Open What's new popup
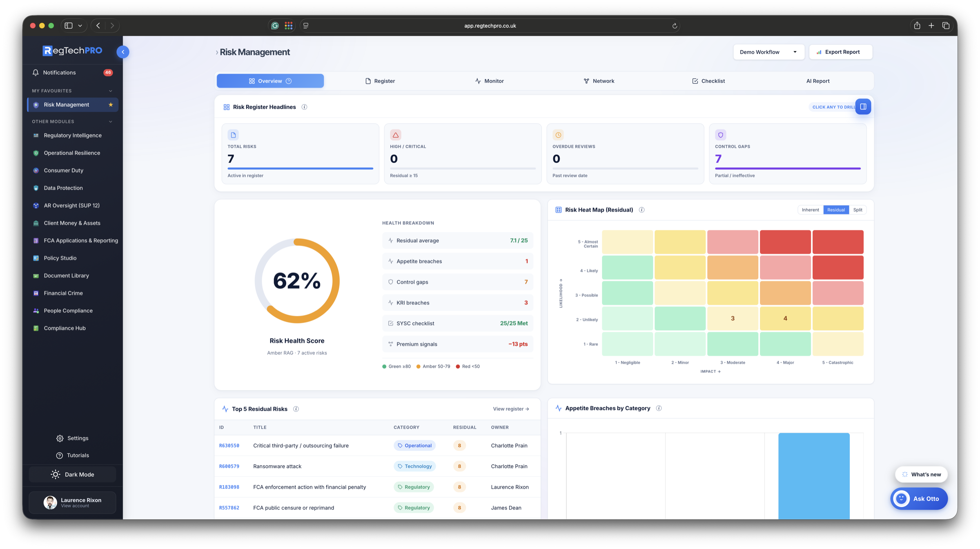 click(x=921, y=475)
